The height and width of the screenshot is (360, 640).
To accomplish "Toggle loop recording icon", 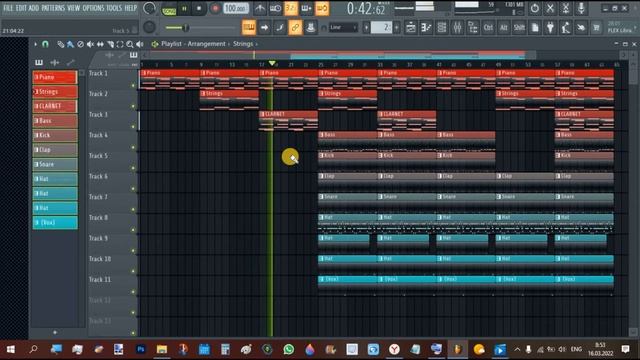I will (x=322, y=8).
